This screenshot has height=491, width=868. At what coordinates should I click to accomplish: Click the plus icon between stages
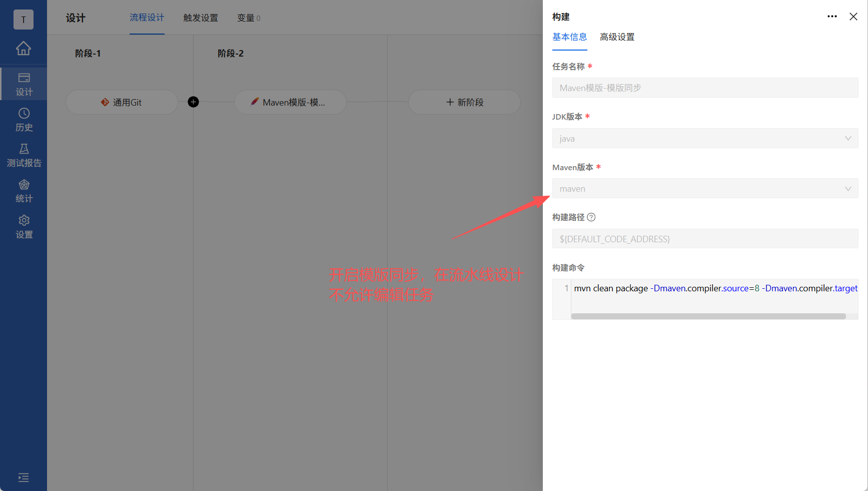[193, 102]
